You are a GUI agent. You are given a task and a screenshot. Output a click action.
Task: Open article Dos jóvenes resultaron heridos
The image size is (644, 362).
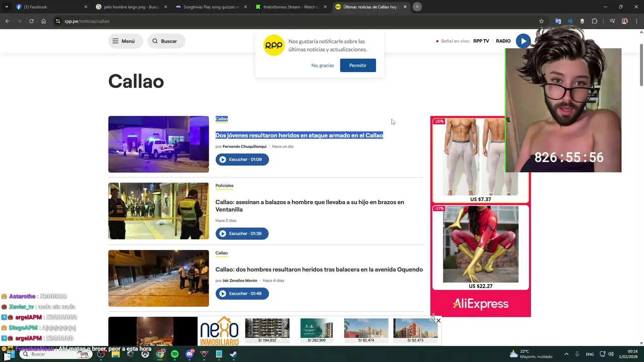(299, 135)
